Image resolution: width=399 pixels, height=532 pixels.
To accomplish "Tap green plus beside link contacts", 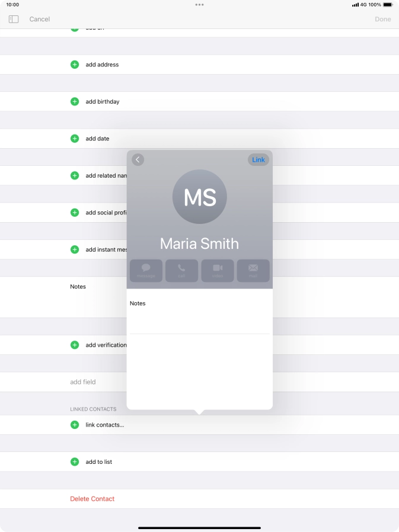I will [75, 425].
